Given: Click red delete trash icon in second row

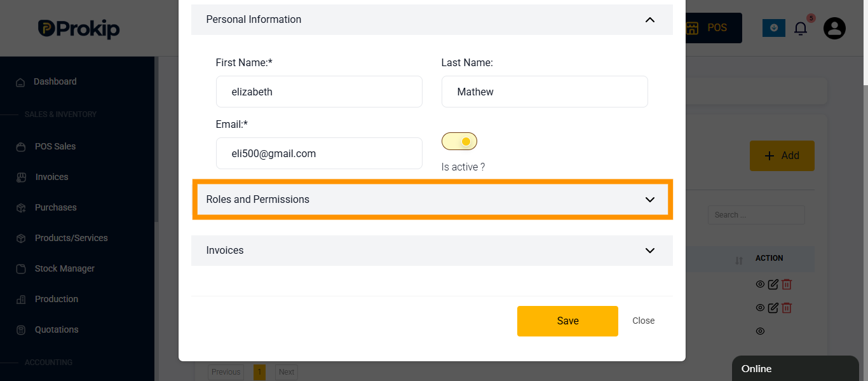Looking at the screenshot, I should pos(787,308).
